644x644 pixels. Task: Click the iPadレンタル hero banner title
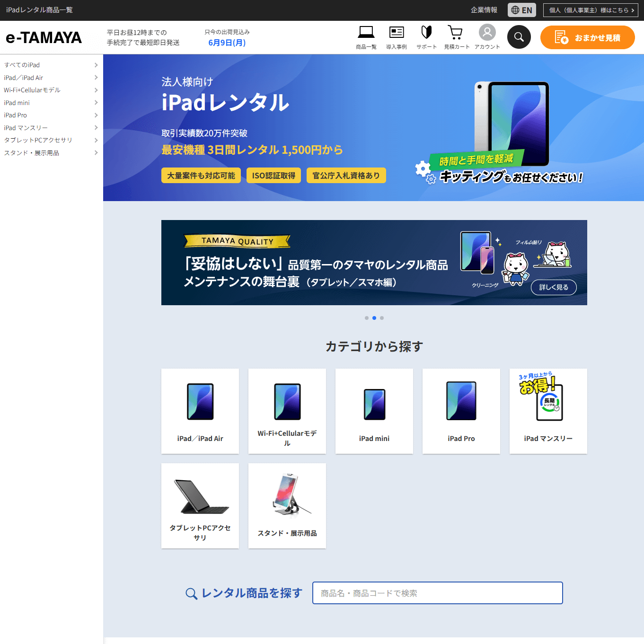(225, 103)
